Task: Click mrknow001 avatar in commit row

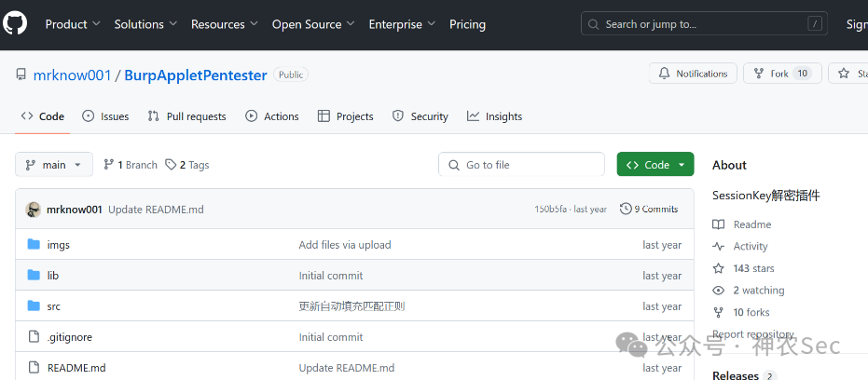Action: (34, 210)
